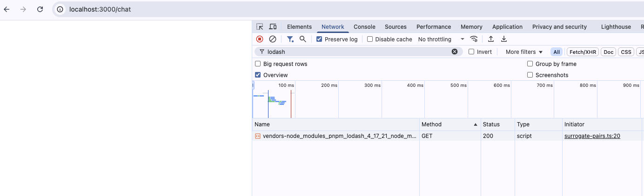Image resolution: width=644 pixels, height=196 pixels.
Task: Uncheck the Overview checkbox
Action: (258, 75)
